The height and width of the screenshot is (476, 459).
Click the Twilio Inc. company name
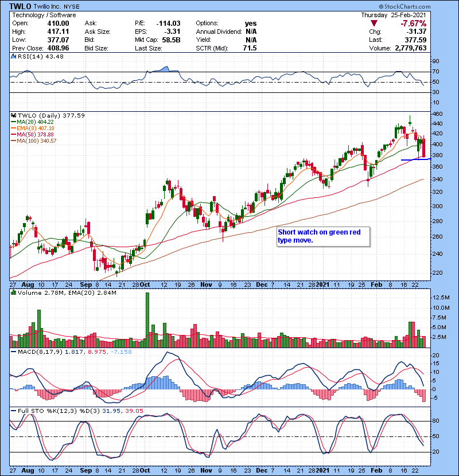pyautogui.click(x=48, y=6)
